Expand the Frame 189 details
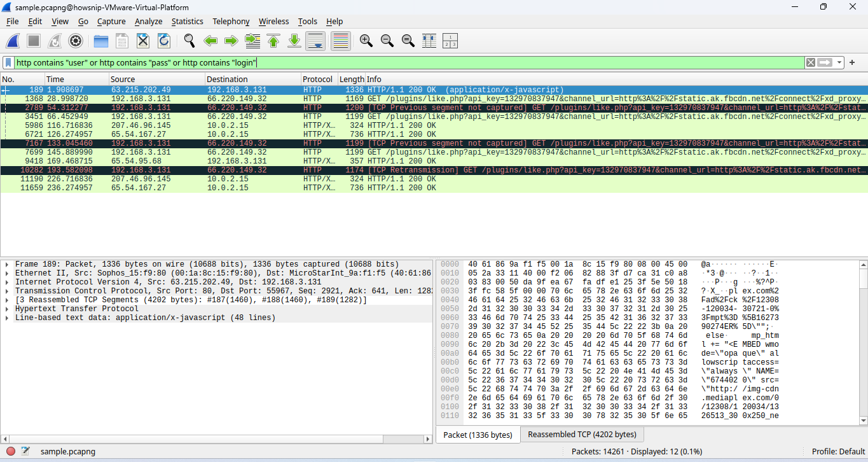The width and height of the screenshot is (868, 462). [7, 264]
